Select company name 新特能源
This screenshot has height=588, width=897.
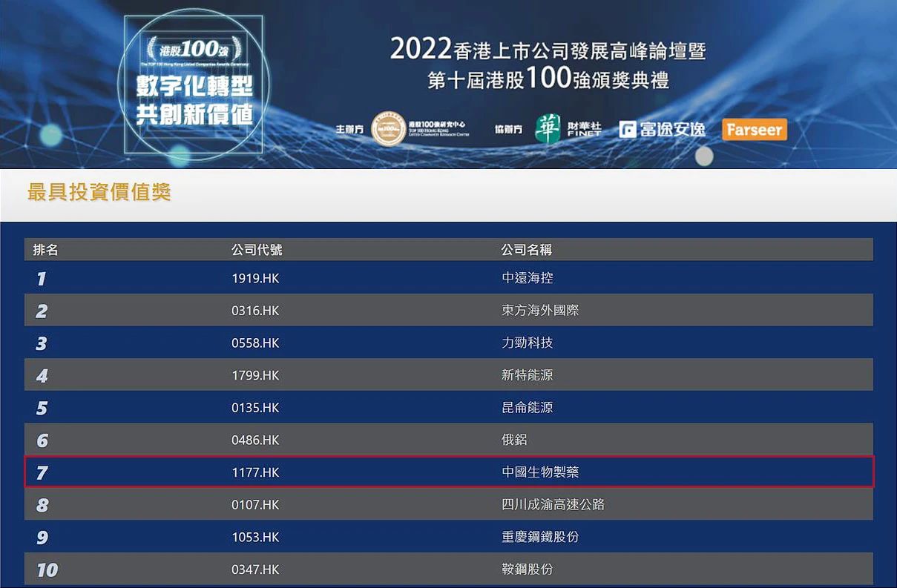tap(528, 375)
